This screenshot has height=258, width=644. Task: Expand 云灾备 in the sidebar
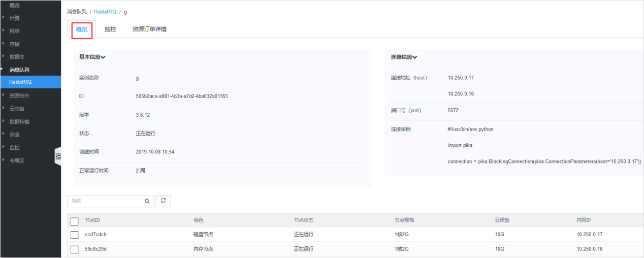click(17, 109)
